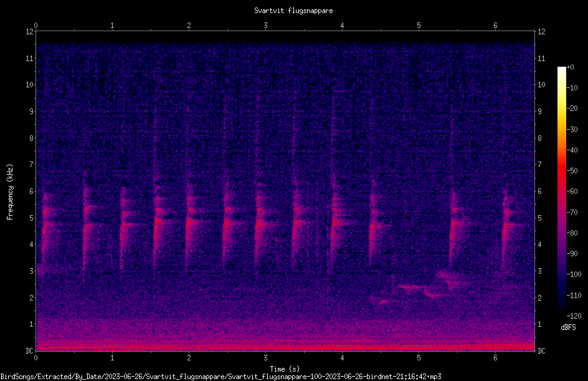Select the '6' tick on bottom time axis
The height and width of the screenshot is (381, 588).
point(495,358)
